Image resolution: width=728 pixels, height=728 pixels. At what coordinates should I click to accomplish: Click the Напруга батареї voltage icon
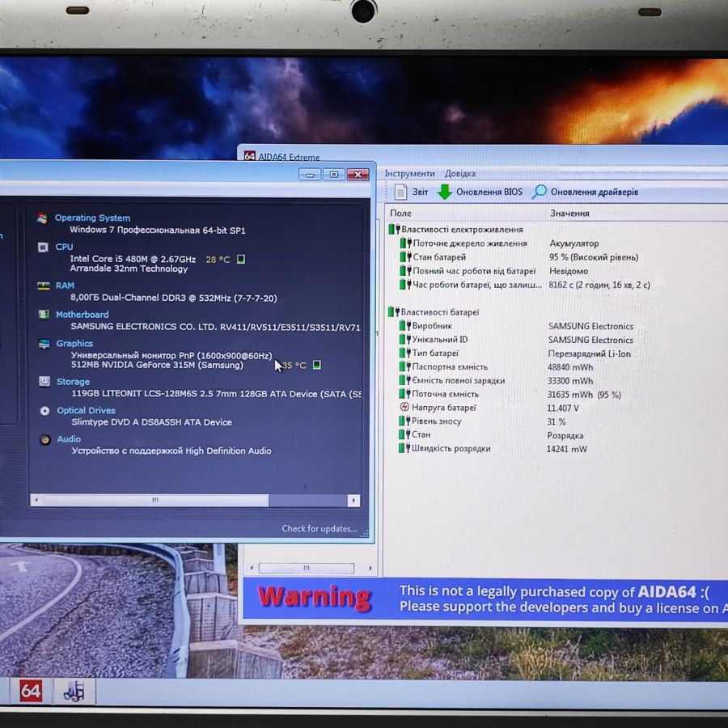coord(404,407)
